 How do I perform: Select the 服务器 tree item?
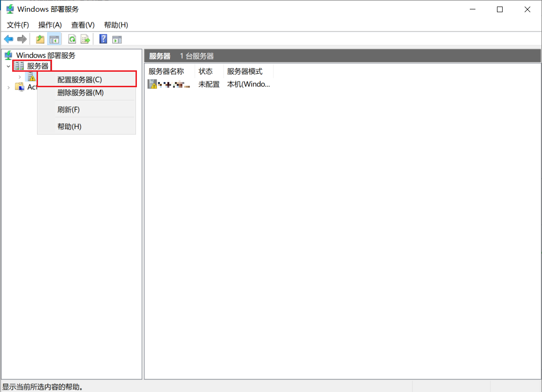(38, 66)
